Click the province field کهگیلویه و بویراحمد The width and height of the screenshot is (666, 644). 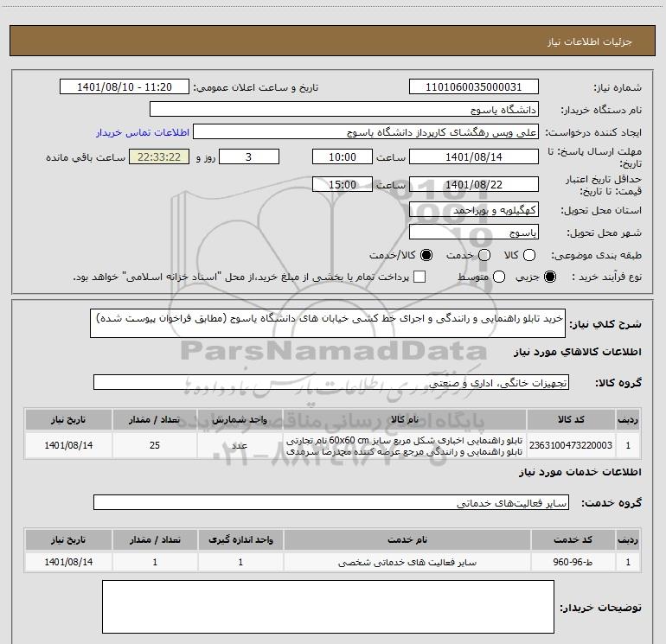pos(474,210)
